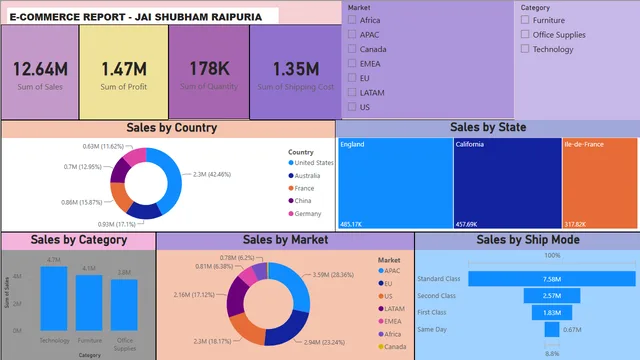Click EMEA in the Market legend

pos(390,321)
